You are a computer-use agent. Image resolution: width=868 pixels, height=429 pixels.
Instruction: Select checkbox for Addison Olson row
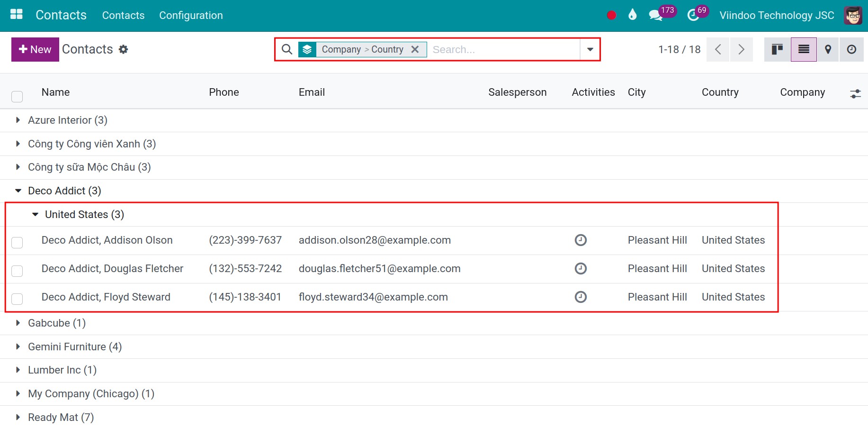point(17,243)
